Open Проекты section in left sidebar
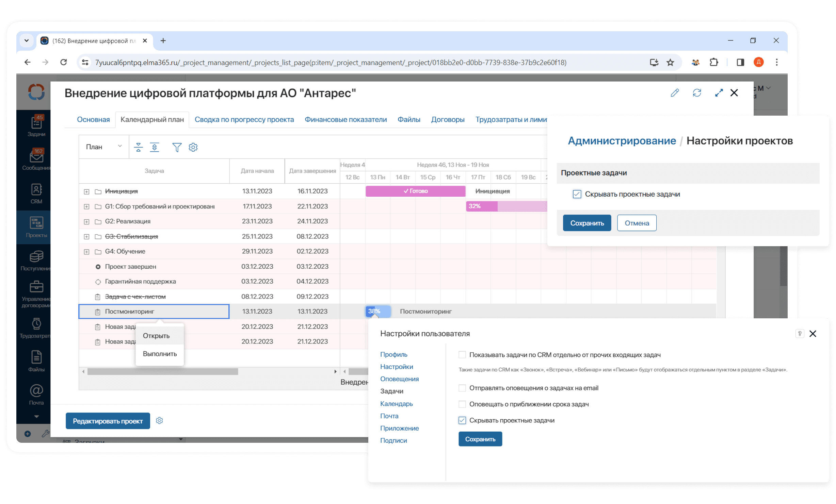The width and height of the screenshot is (836, 504). 36,227
